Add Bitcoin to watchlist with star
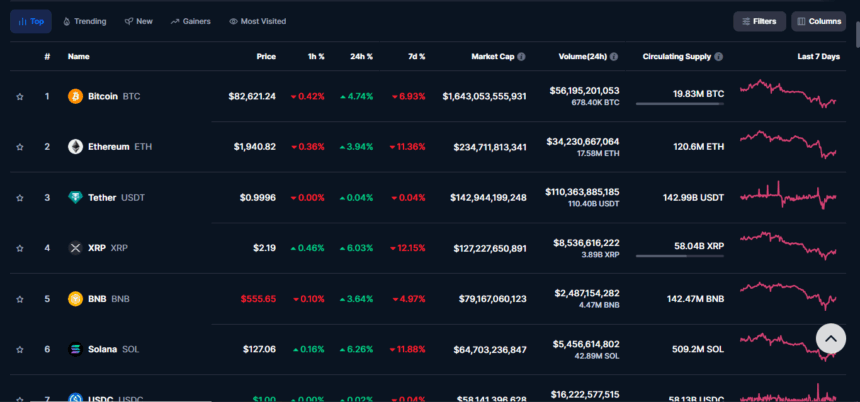860x402 pixels. point(20,97)
